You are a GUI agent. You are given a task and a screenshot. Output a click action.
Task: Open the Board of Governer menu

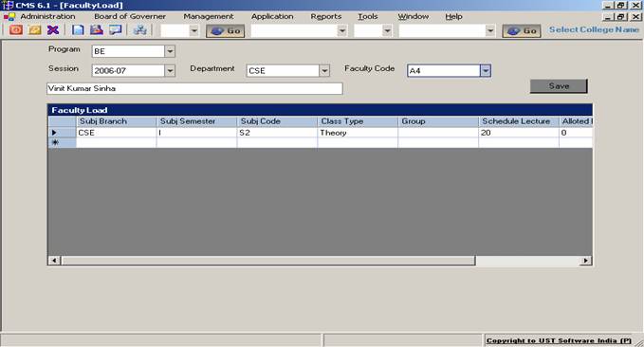130,16
